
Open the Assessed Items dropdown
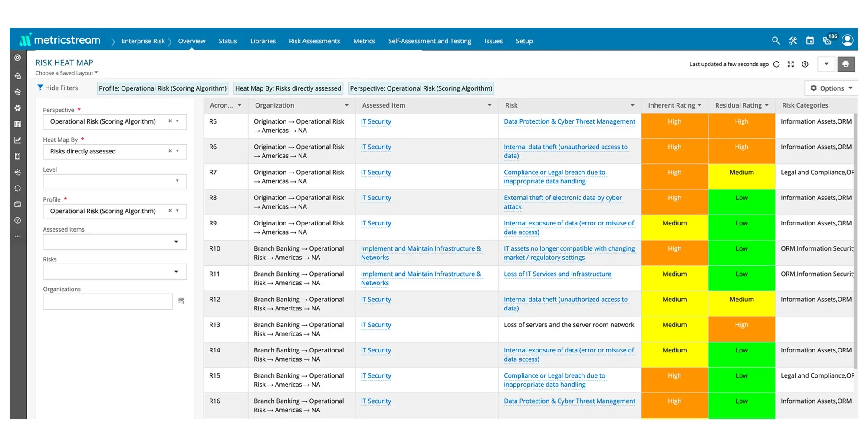pyautogui.click(x=176, y=241)
